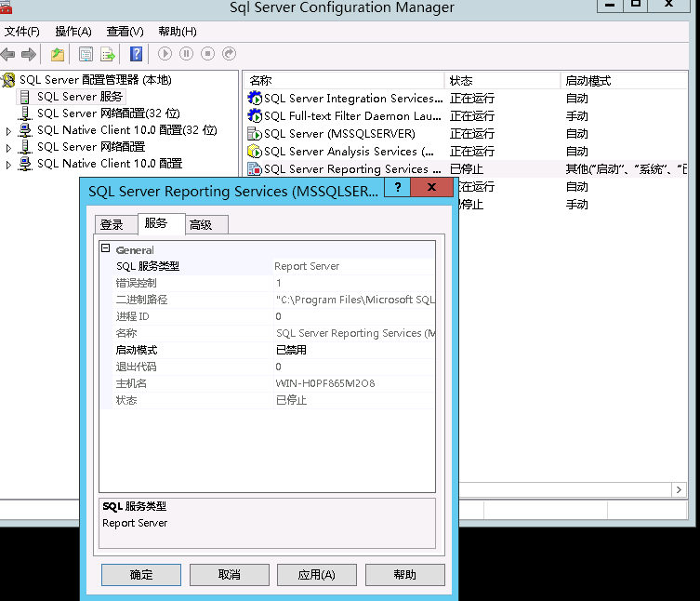Viewport: 700px width, 601px height.
Task: Click the 确定 button
Action: (141, 575)
